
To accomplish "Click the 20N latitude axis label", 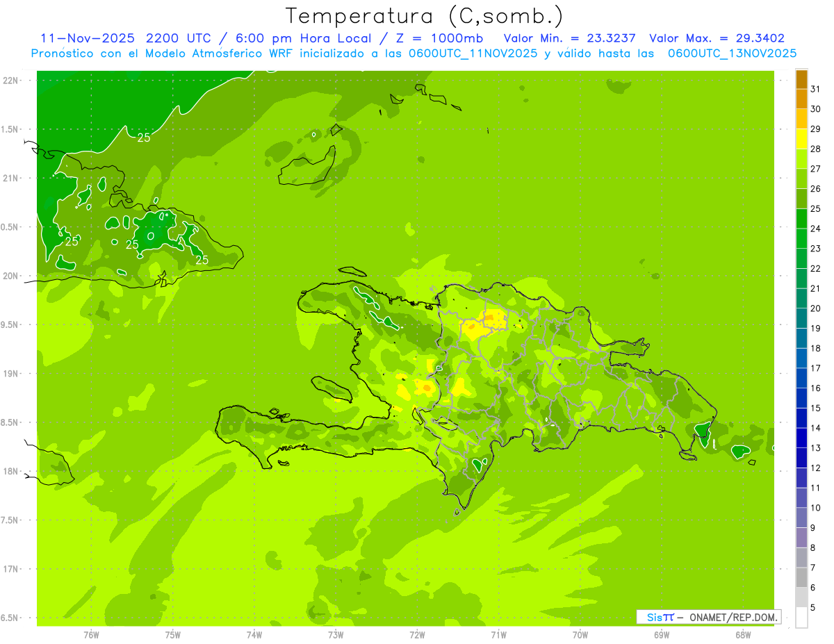I will click(12, 276).
